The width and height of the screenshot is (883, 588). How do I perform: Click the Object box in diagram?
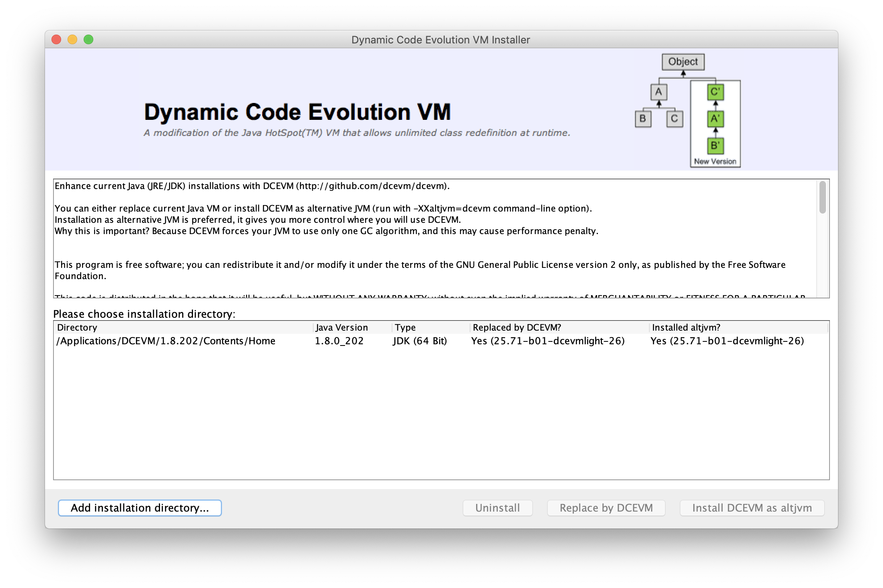pos(683,62)
